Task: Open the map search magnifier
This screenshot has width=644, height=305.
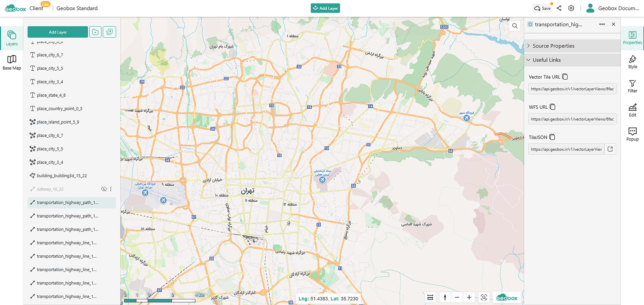Action: [515, 26]
